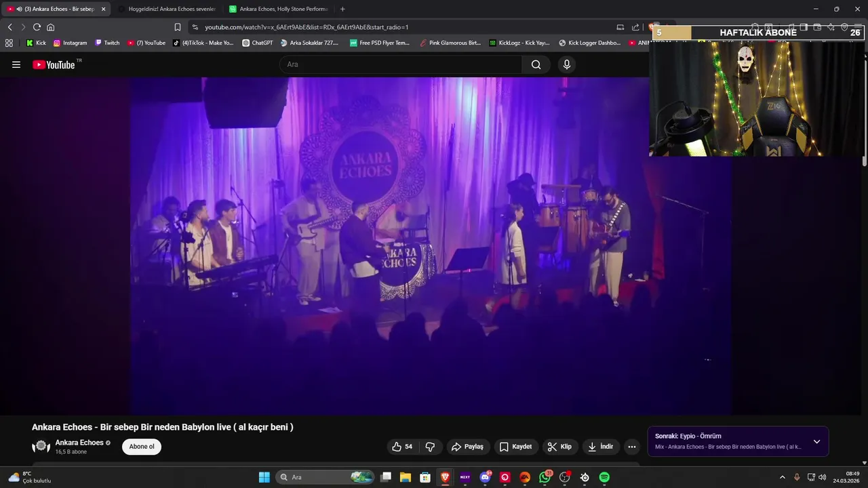Reload the current page

click(37, 27)
